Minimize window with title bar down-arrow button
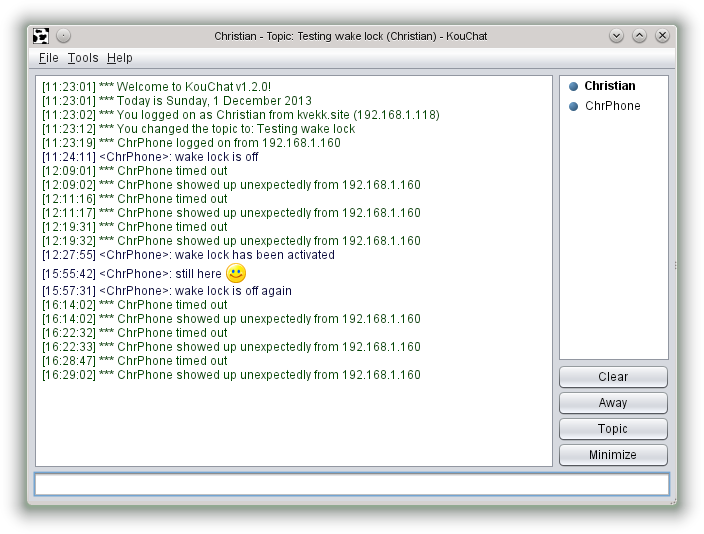The width and height of the screenshot is (704, 534). (616, 35)
